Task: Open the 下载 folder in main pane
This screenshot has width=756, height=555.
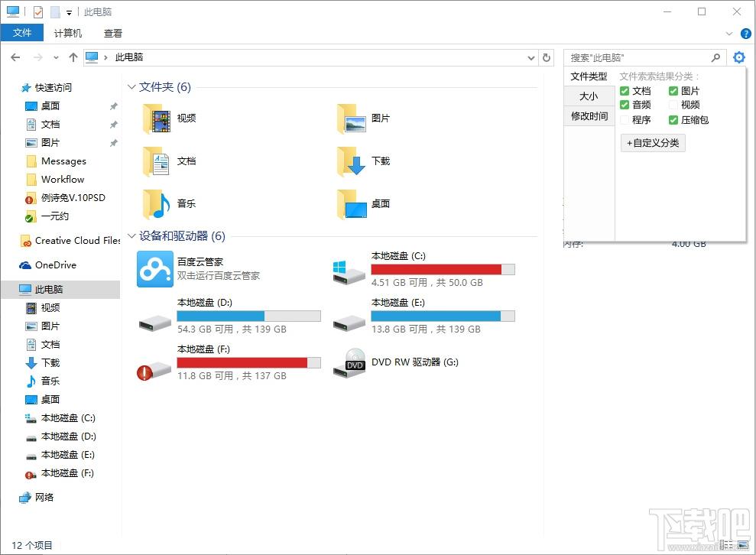Action: pos(352,161)
